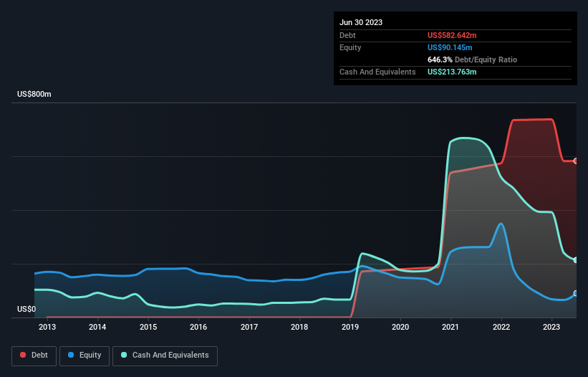
Task: Click the Equity value US$90.145m
Action: (450, 47)
